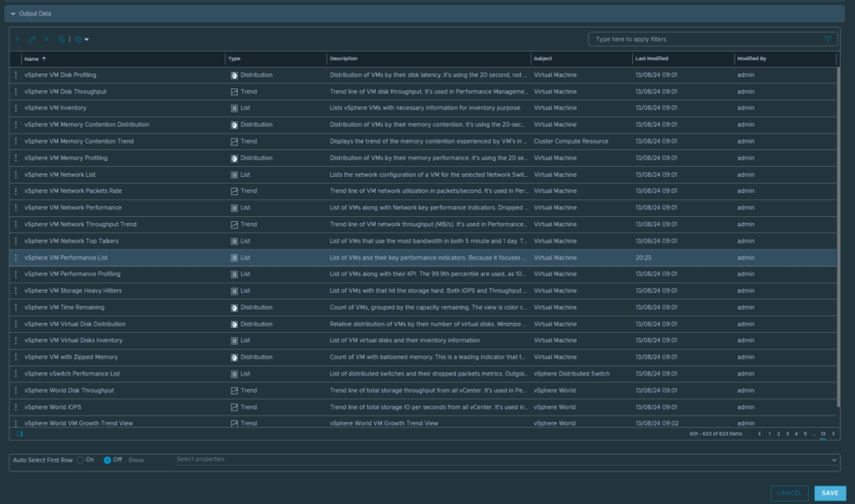Open row menu for vSphere VM Disk Profiling
The image size is (855, 504).
[x=16, y=75]
